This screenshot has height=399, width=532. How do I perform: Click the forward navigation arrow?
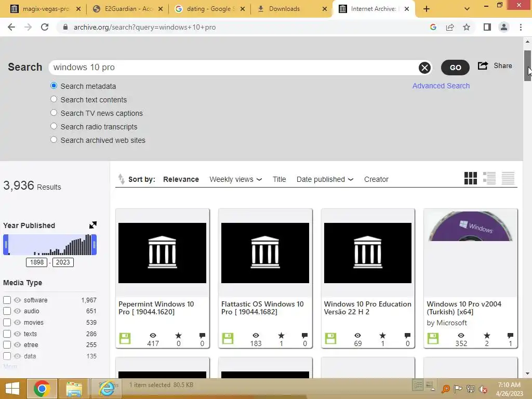[x=28, y=27]
